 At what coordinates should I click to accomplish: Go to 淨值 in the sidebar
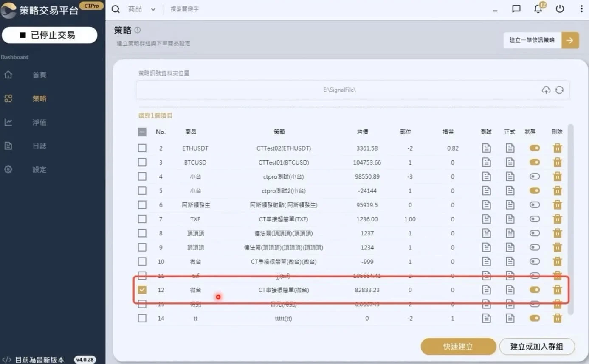point(39,122)
